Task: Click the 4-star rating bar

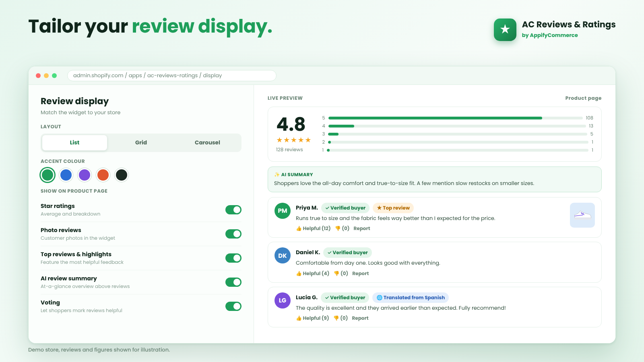Action: point(457,126)
